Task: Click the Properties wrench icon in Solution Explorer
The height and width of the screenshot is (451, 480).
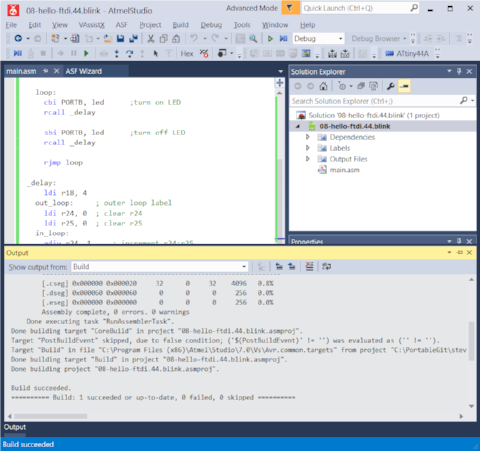Action: [x=390, y=86]
